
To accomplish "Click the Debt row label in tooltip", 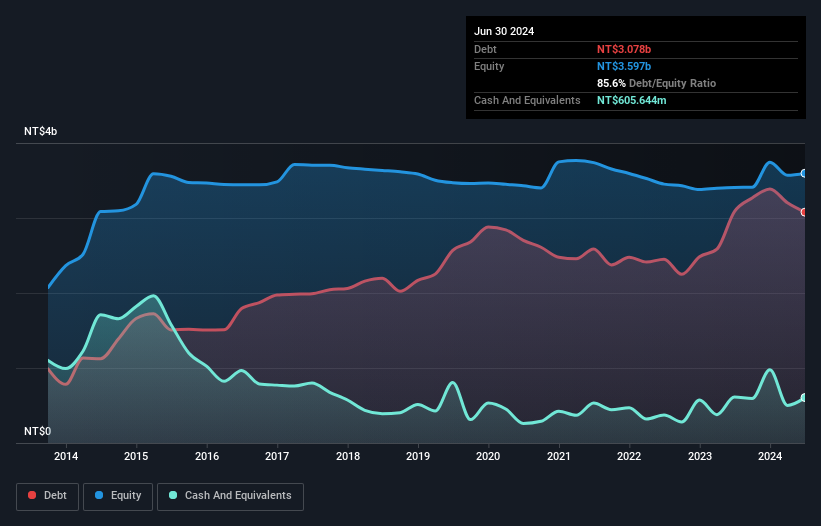I will coord(485,49).
